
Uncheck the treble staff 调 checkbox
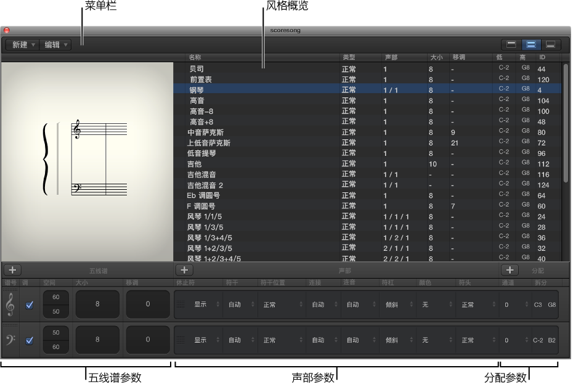point(29,304)
